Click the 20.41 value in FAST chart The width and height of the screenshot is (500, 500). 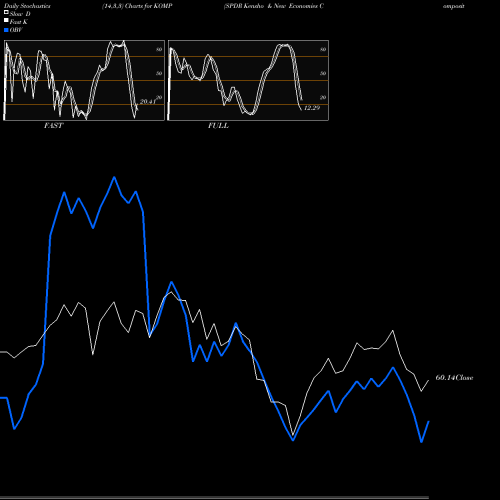click(x=148, y=102)
